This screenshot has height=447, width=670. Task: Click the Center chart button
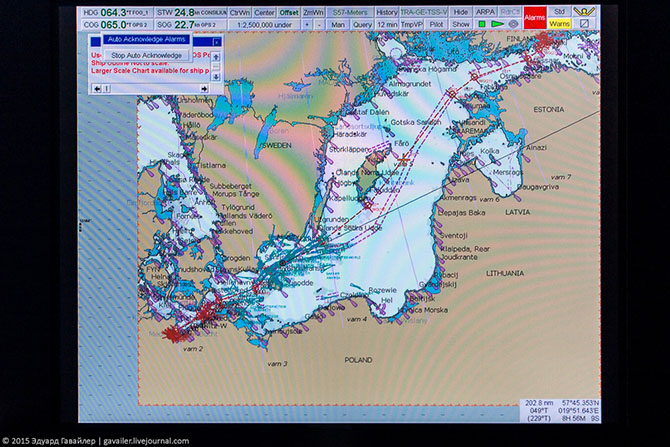[264, 12]
